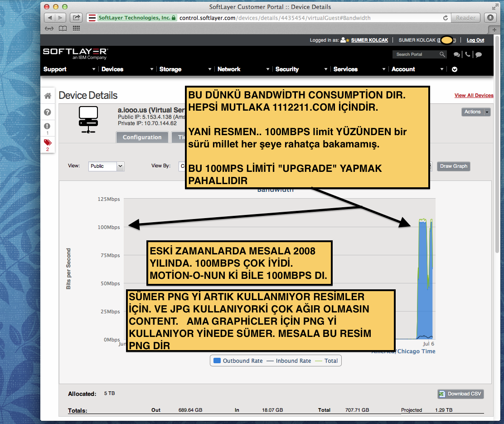The image size is (504, 424).
Task: Open the red tag icon in the sidebar
Action: tap(48, 142)
